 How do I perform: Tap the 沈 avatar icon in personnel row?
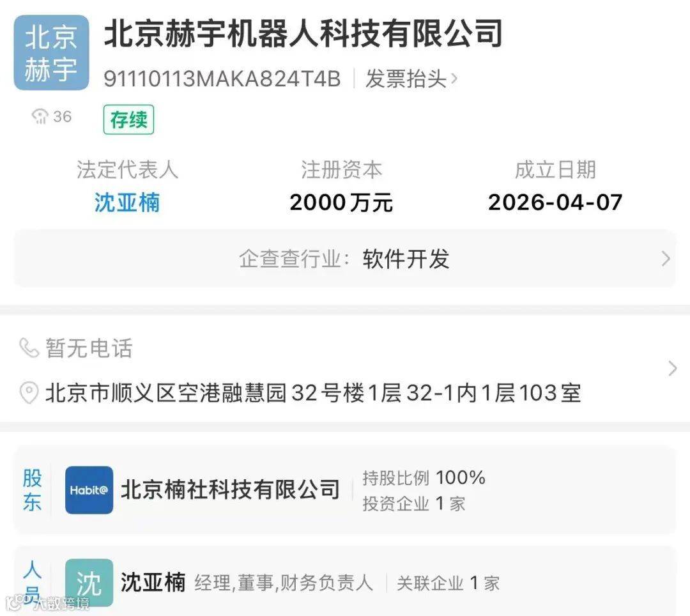pos(89,583)
